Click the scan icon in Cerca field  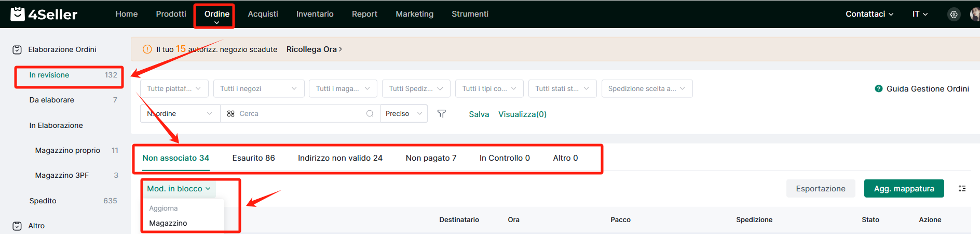[231, 114]
